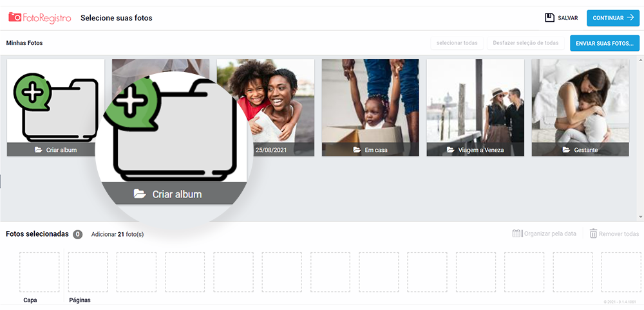Click the trash Remover todas icon
This screenshot has width=644, height=310.
593,233
